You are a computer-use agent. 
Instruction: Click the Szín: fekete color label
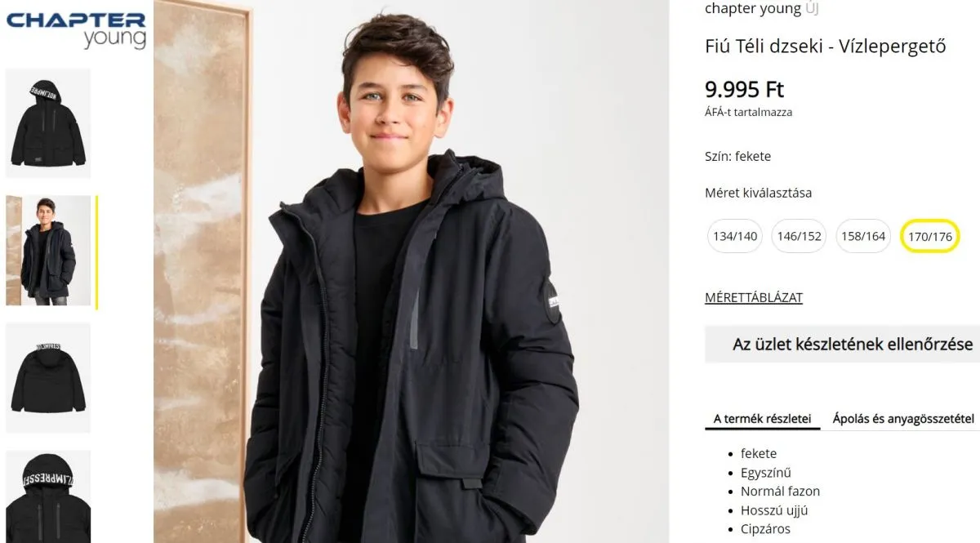pyautogui.click(x=737, y=156)
